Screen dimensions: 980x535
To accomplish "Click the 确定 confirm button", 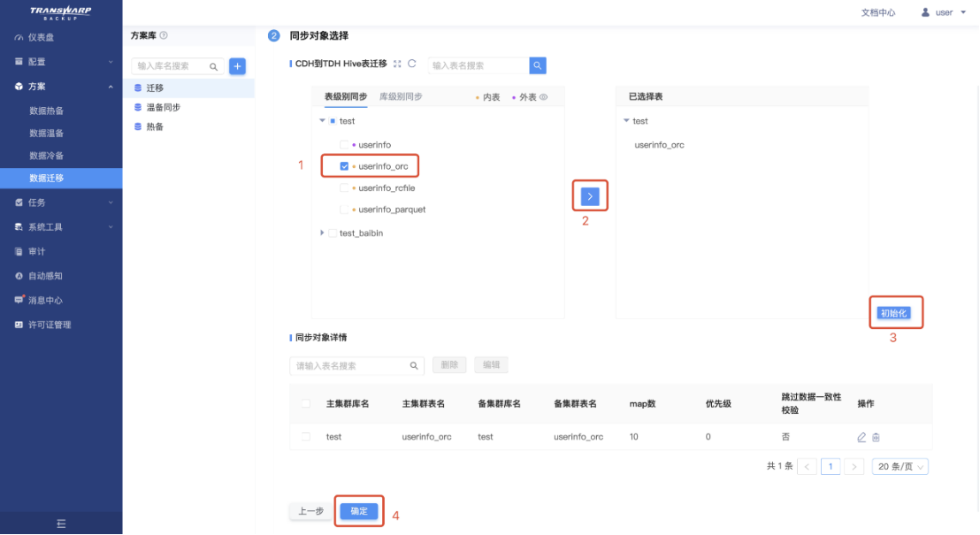I will 359,511.
